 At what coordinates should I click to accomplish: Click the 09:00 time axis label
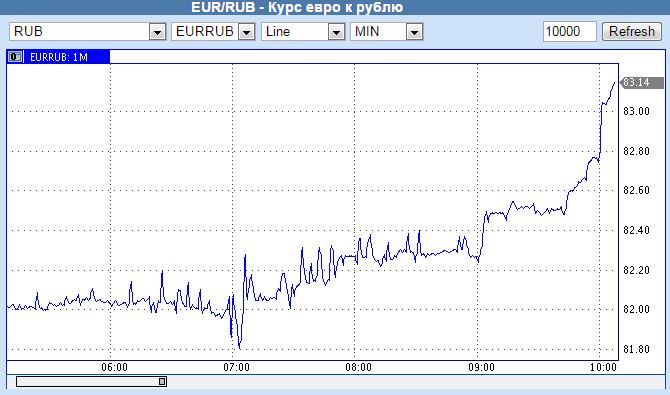click(481, 368)
